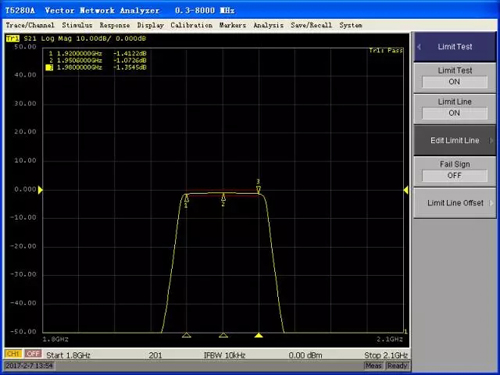This screenshot has width=500, height=375.
Task: Click the back arrow beside Limit Test header
Action: click(x=419, y=47)
